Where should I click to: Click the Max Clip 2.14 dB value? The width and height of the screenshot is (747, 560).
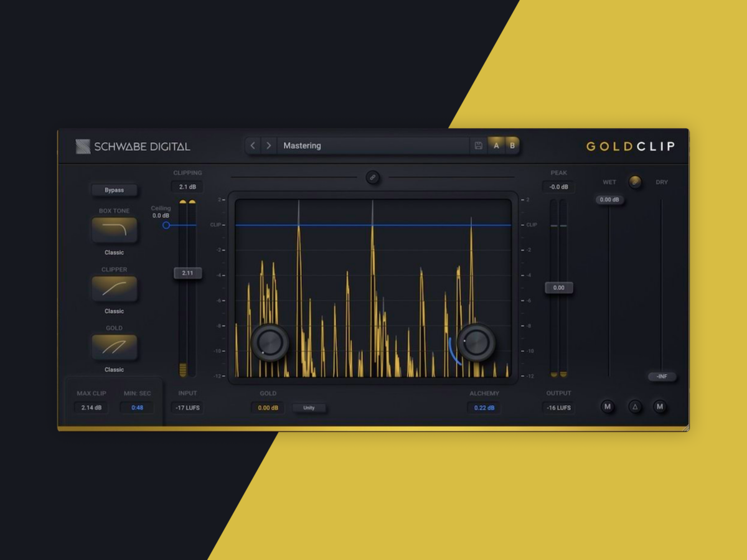pyautogui.click(x=92, y=408)
